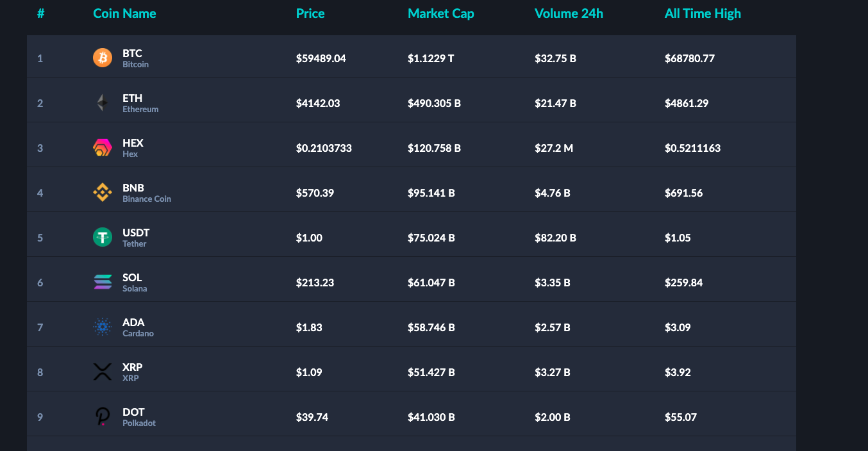Select the DOT Polkadot name link
This screenshot has height=451, width=868.
click(139, 417)
